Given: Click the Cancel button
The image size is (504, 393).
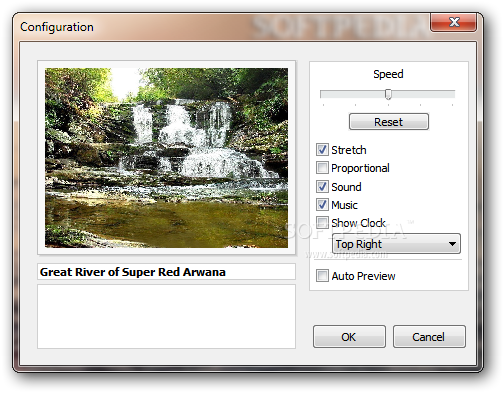Looking at the screenshot, I should pyautogui.click(x=429, y=337).
